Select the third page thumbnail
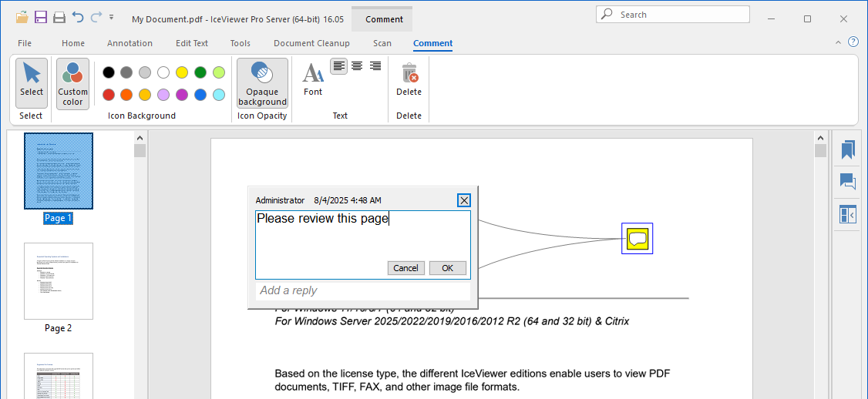The width and height of the screenshot is (868, 399). [x=59, y=376]
